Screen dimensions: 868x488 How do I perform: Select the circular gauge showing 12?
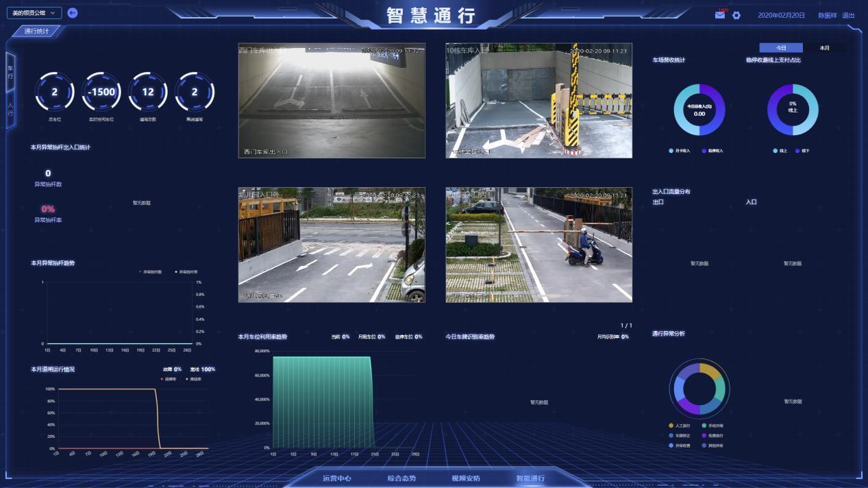click(x=148, y=92)
